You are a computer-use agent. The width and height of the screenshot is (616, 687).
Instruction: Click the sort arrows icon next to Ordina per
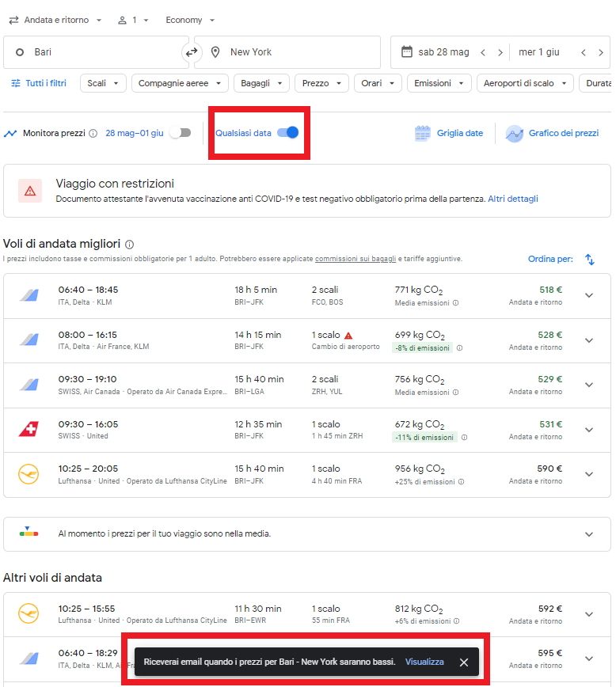590,260
